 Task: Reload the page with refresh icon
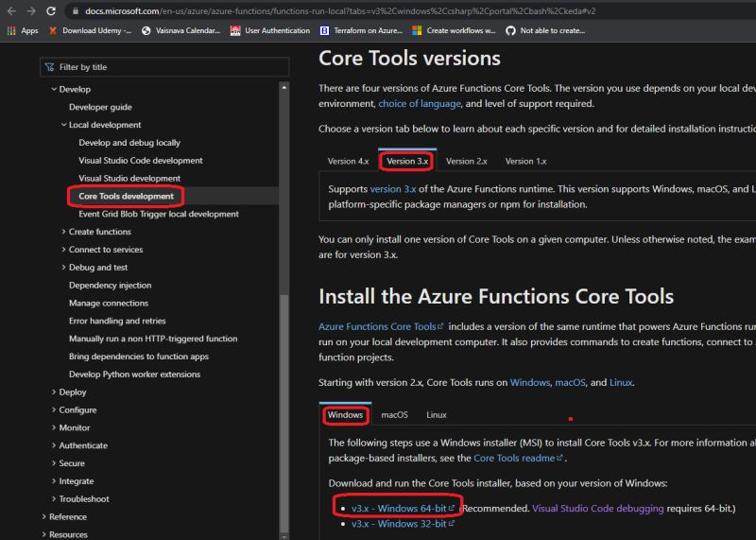[x=51, y=10]
